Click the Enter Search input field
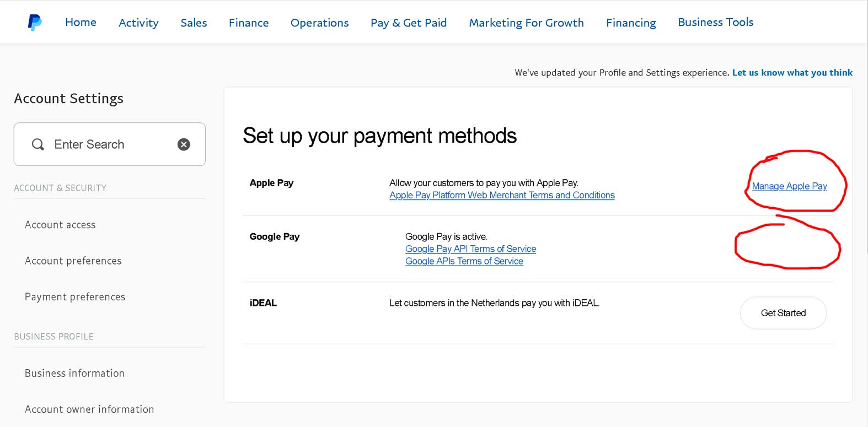 [110, 144]
